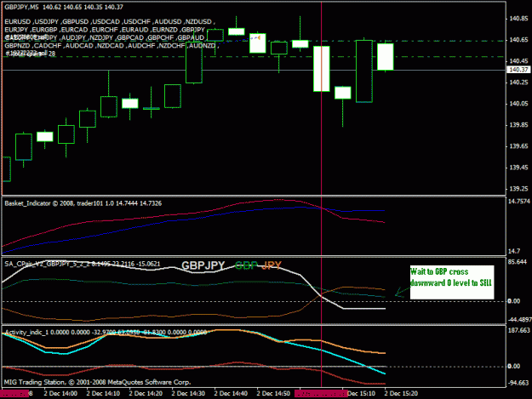Click the 139.85 price scale label

click(x=518, y=125)
